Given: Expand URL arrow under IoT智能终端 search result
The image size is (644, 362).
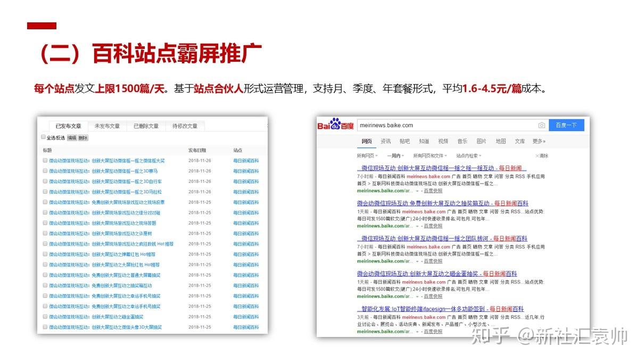Looking at the screenshot, I should click(417, 331).
